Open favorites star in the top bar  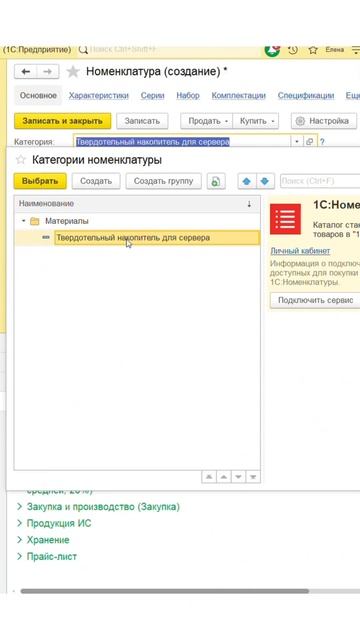[313, 50]
